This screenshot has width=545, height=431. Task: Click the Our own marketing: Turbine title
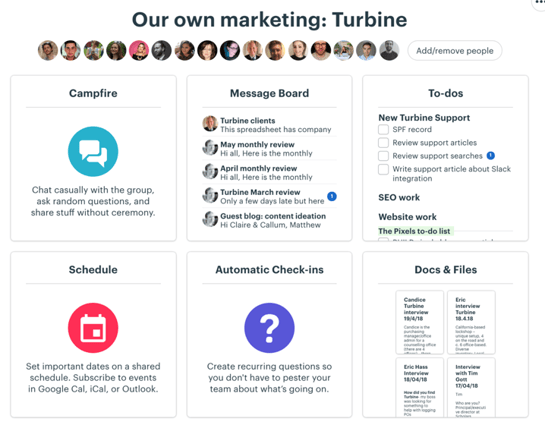[269, 19]
